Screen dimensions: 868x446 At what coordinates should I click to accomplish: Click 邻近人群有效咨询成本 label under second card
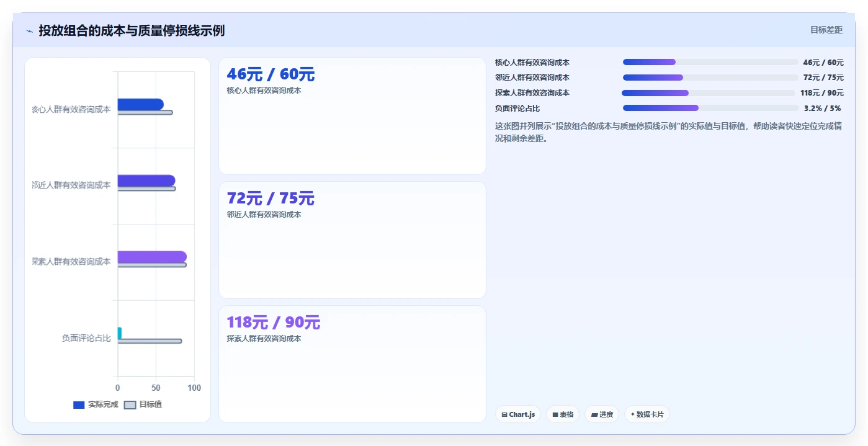(264, 215)
